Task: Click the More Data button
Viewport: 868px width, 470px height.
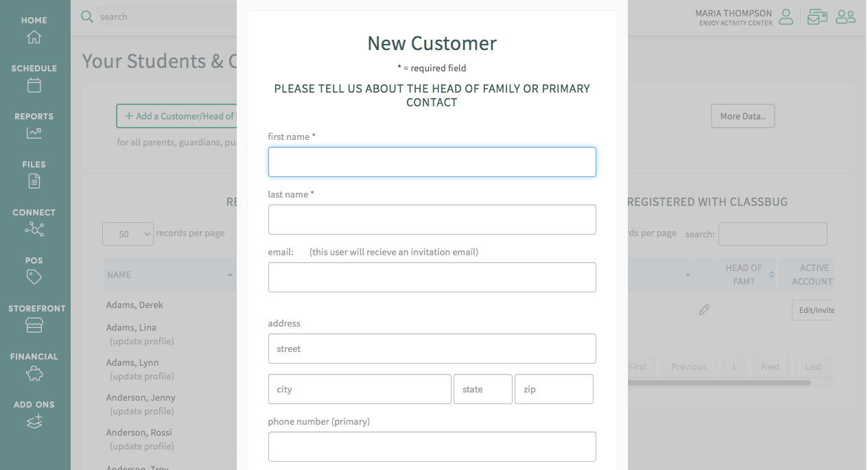Action: point(742,116)
